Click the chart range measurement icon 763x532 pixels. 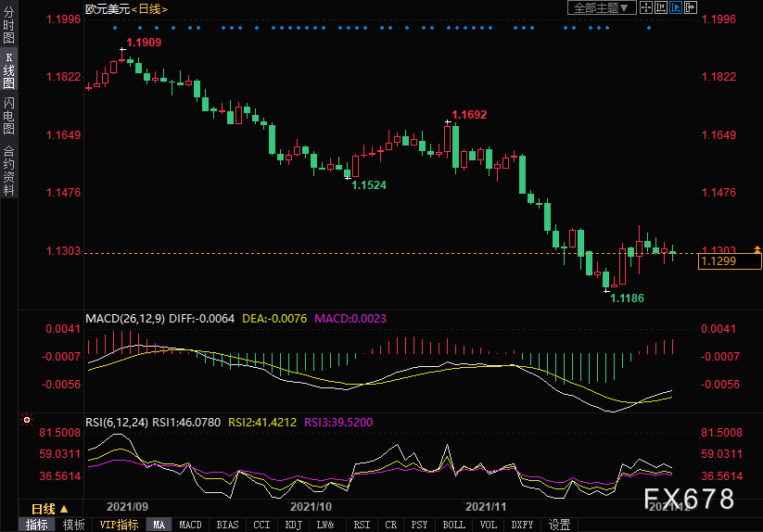[661, 7]
